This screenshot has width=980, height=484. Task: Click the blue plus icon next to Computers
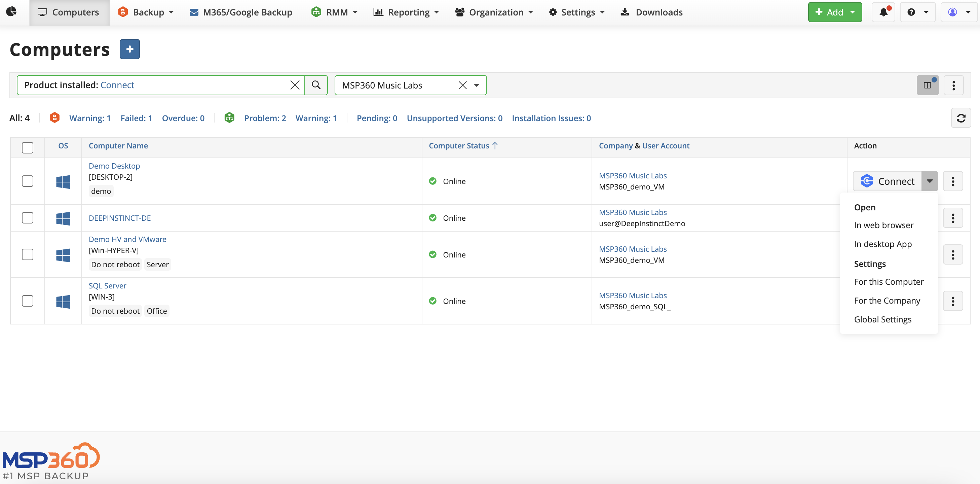(130, 49)
